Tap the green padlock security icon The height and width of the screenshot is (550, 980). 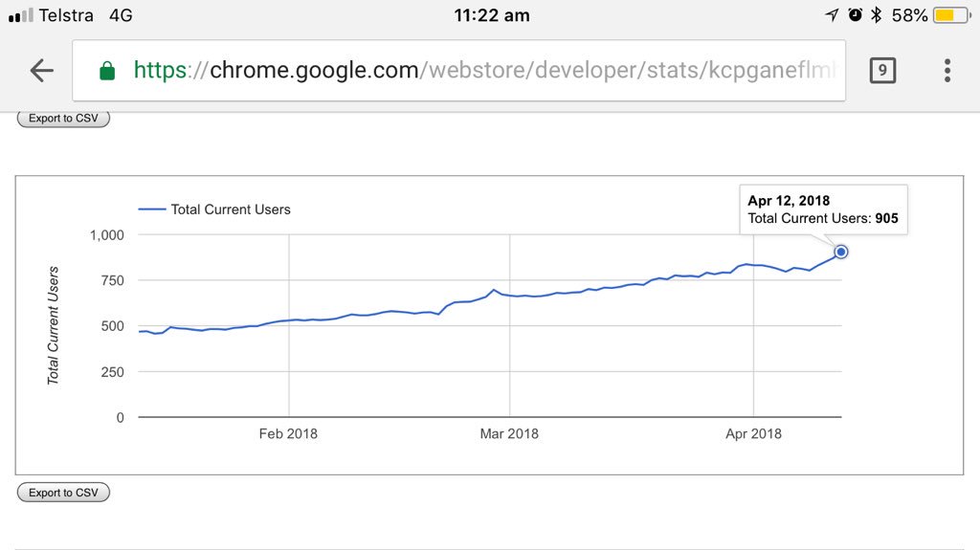(107, 71)
